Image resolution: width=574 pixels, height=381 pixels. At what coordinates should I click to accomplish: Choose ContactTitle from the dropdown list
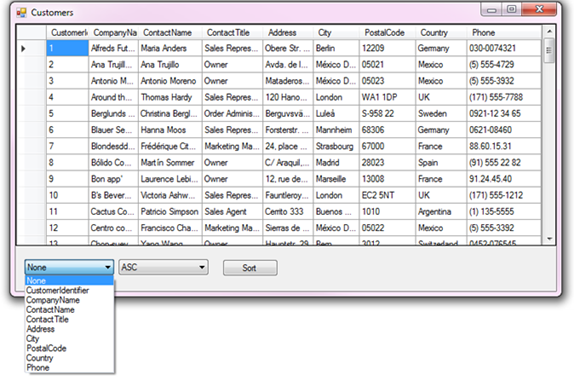[69, 319]
